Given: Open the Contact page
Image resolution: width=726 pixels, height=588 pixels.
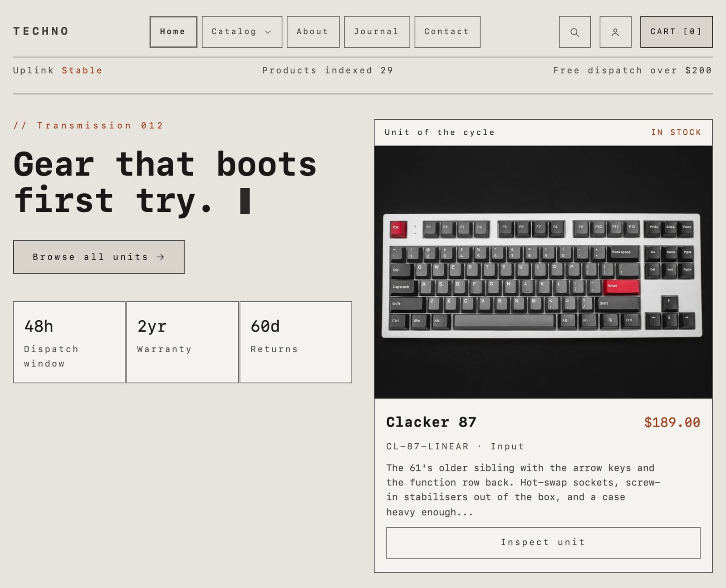Looking at the screenshot, I should coord(447,32).
